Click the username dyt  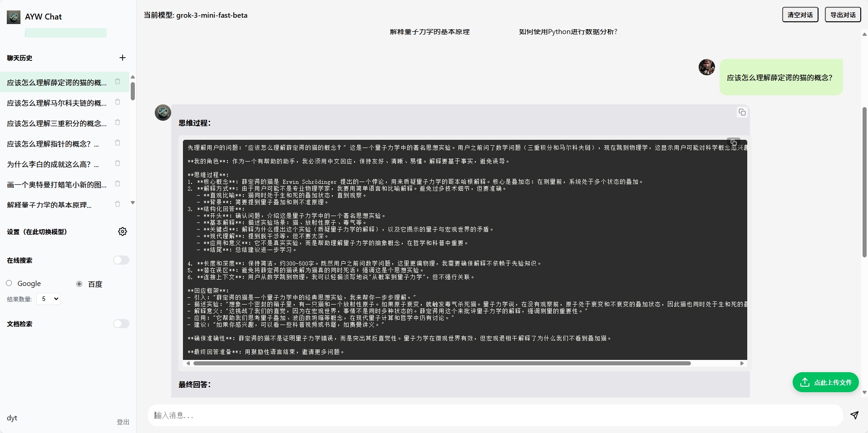click(x=12, y=418)
